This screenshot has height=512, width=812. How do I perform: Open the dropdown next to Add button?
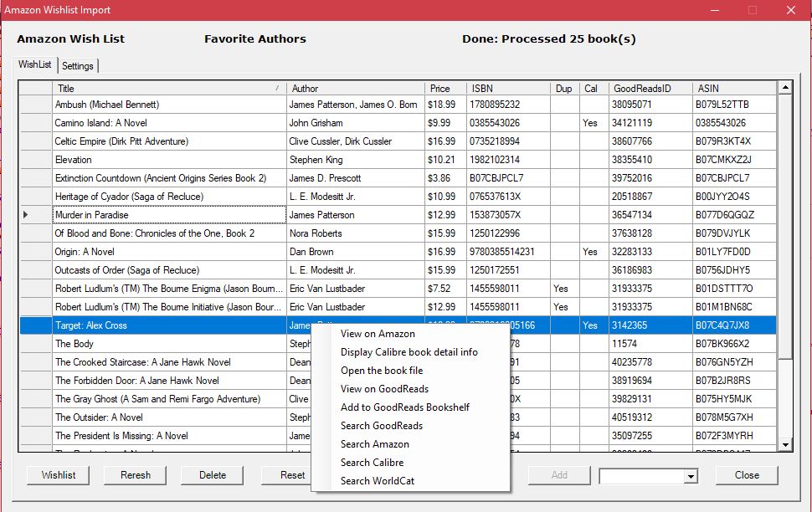coord(691,476)
